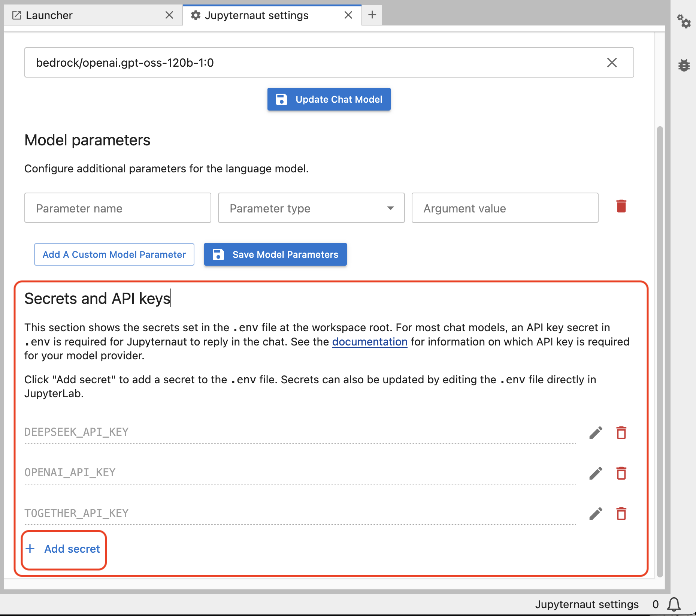The width and height of the screenshot is (696, 616).
Task: Edit the OPENAI_API_KEY secret with pencil icon
Action: coord(596,473)
